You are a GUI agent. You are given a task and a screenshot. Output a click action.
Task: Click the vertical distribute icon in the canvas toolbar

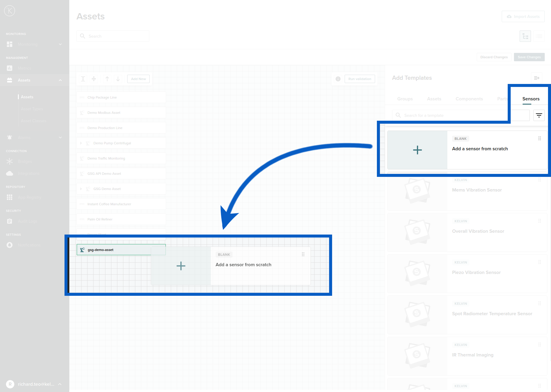tap(94, 79)
